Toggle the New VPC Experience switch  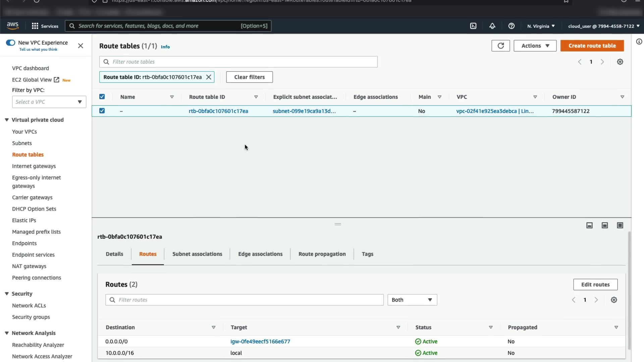point(10,43)
